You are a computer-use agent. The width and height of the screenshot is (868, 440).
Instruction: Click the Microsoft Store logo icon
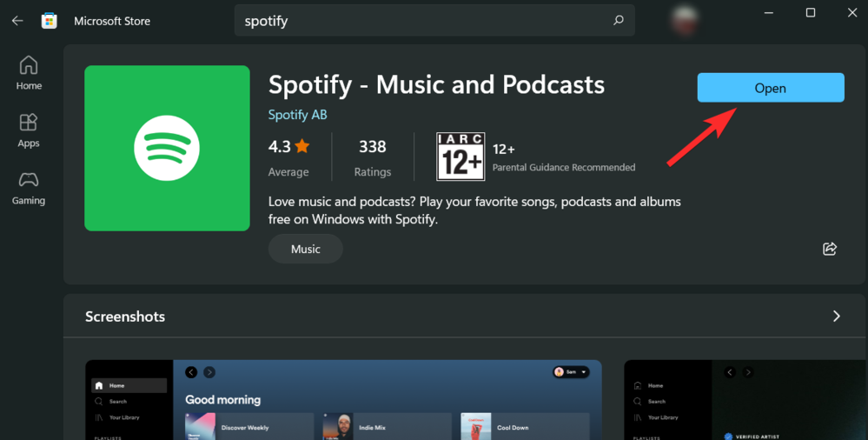tap(50, 21)
